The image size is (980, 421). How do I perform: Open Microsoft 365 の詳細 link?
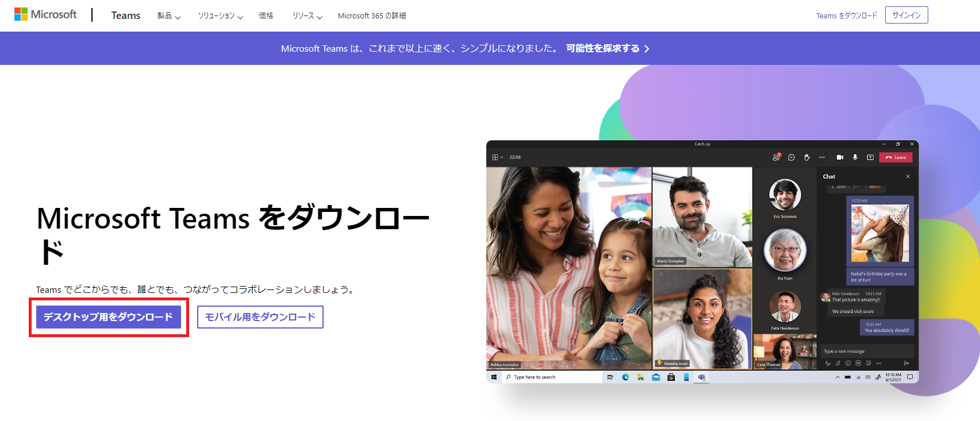coord(372,16)
